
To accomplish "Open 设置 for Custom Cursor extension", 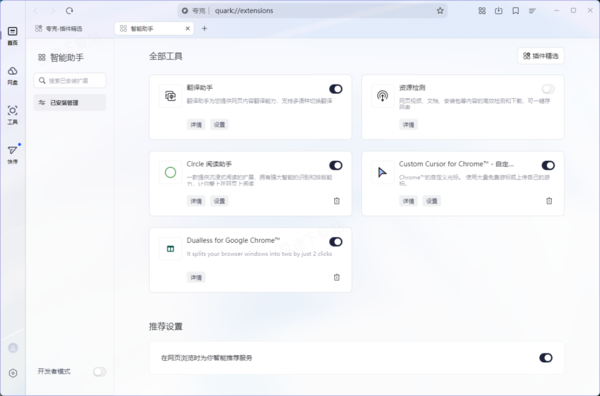I will pyautogui.click(x=432, y=201).
